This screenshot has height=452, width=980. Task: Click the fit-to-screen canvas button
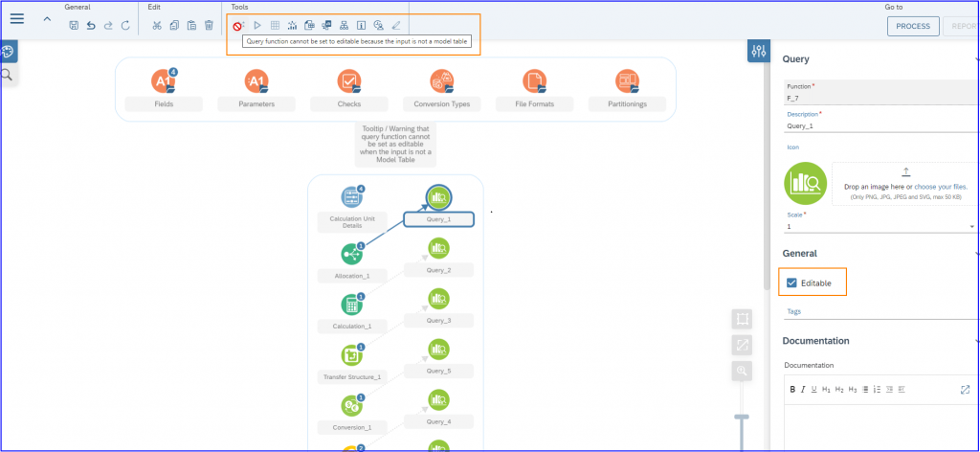tap(742, 319)
